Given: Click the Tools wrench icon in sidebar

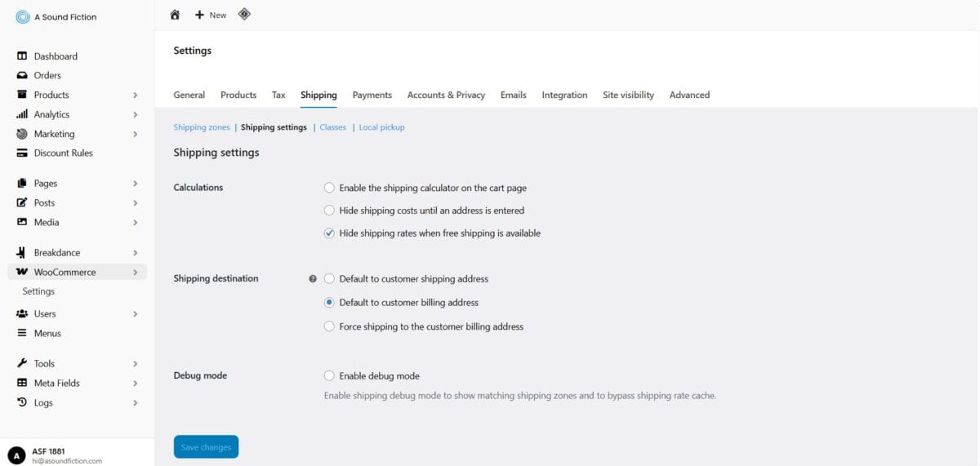Looking at the screenshot, I should tap(22, 363).
